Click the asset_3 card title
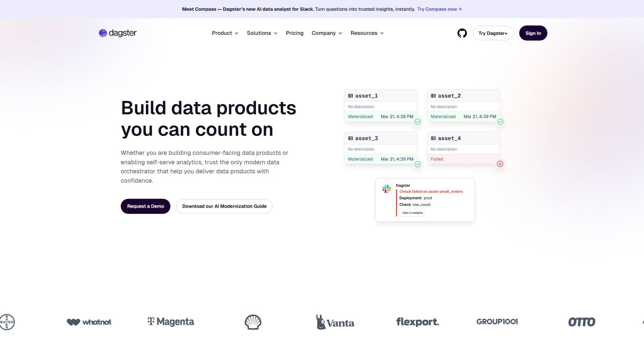This screenshot has height=362, width=644. click(366, 138)
